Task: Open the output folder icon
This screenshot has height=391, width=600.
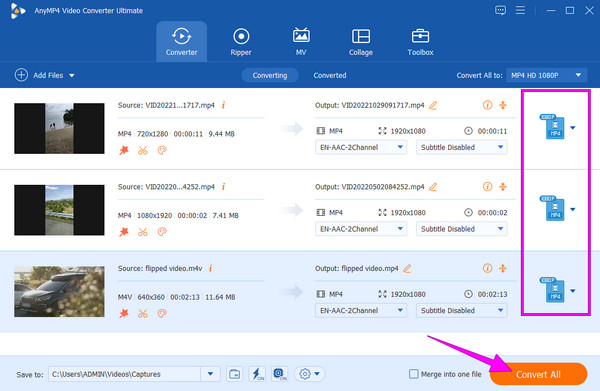Action: pyautogui.click(x=234, y=374)
